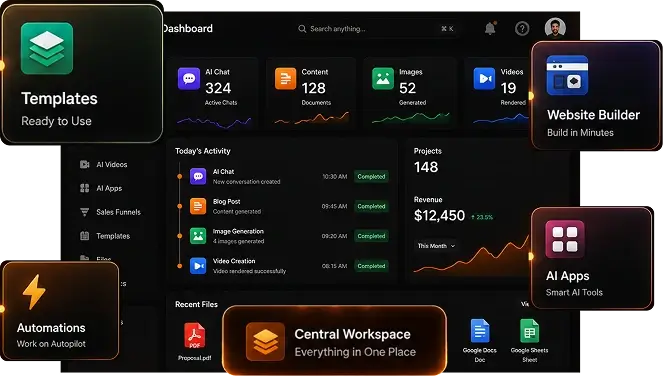Click Video Creation activity row icon

pyautogui.click(x=198, y=266)
